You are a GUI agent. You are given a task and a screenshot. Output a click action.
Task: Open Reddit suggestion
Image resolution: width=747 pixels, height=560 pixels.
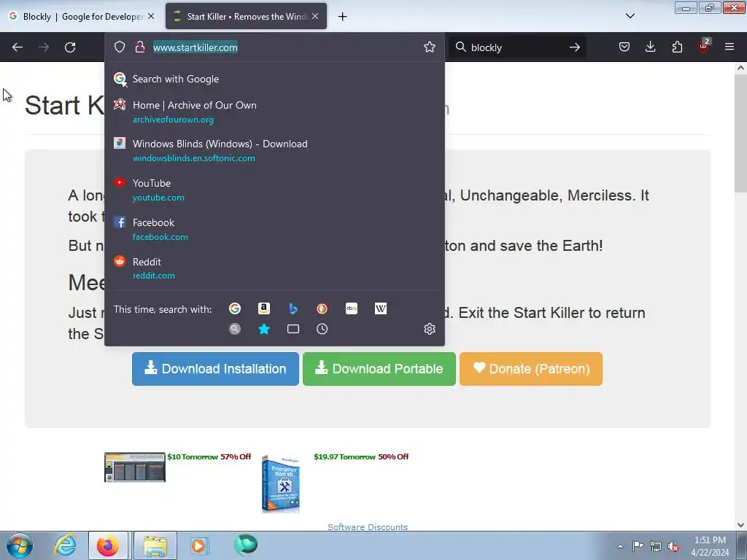click(x=274, y=268)
